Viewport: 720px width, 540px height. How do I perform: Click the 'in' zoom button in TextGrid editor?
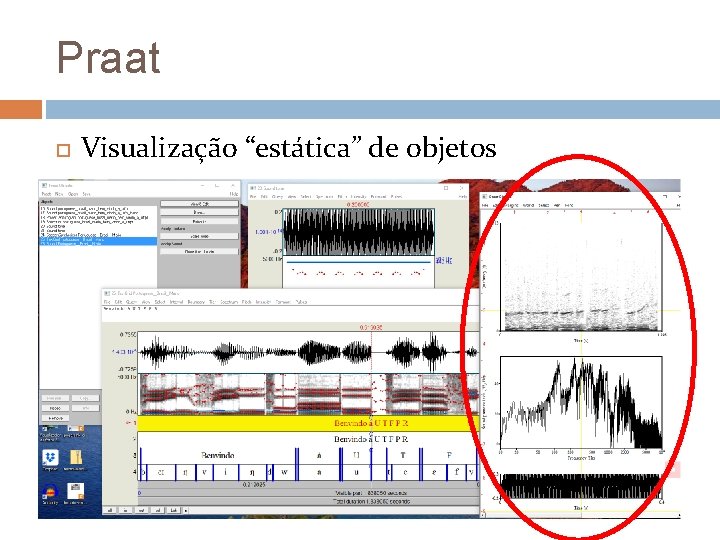125,510
